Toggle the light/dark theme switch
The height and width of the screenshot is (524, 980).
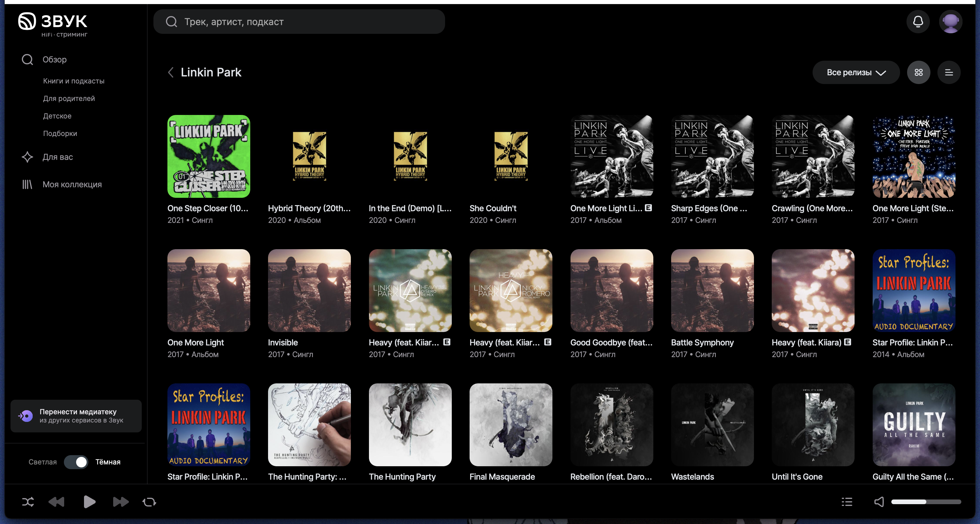click(76, 462)
